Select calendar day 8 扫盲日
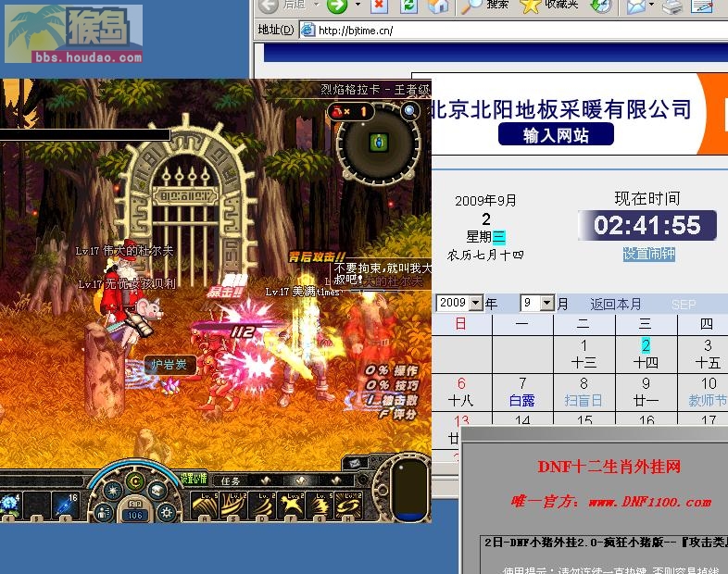Image resolution: width=728 pixels, height=574 pixels. tap(584, 393)
